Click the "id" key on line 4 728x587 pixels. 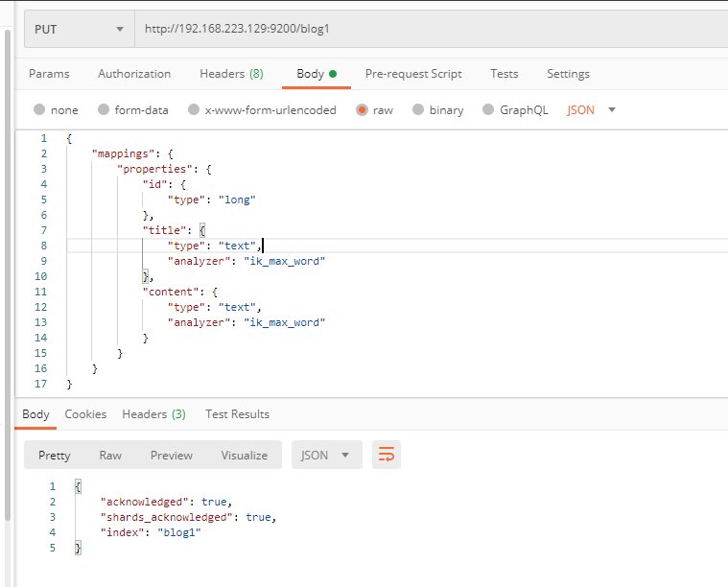[154, 184]
